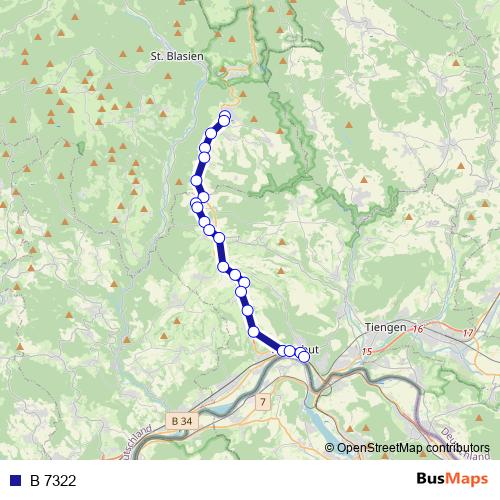Click the Tiengen town label
The width and height of the screenshot is (500, 500).
pos(386,327)
